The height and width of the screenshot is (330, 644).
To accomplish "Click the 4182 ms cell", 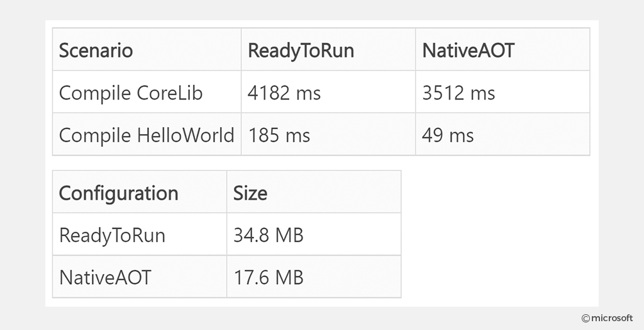I will [328, 92].
